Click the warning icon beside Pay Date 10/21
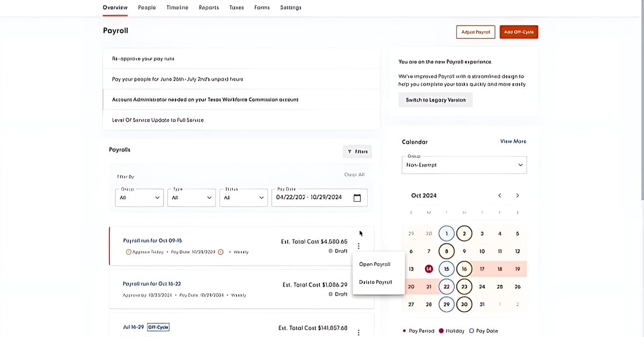 click(220, 251)
